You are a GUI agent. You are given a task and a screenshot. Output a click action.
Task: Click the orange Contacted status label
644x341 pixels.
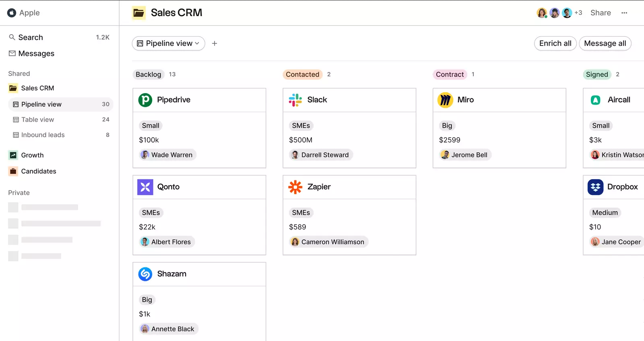click(x=302, y=74)
